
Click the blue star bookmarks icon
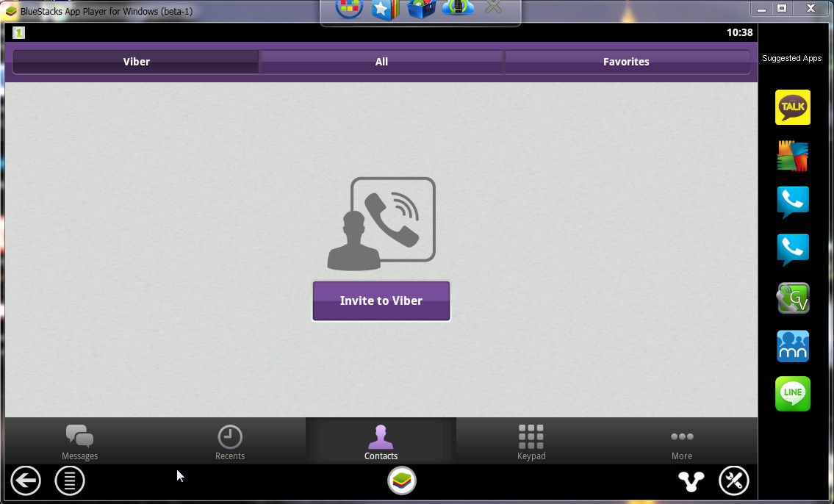(x=384, y=9)
